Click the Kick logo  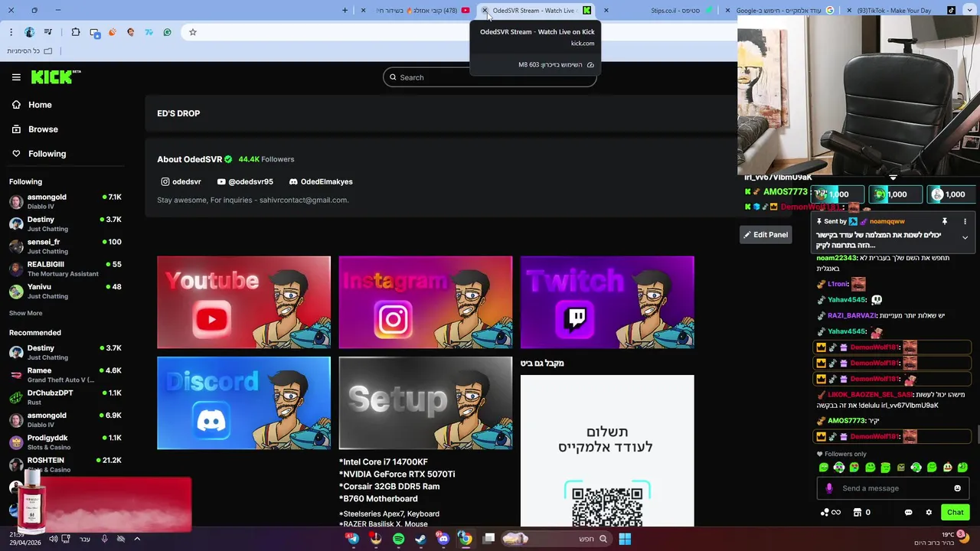click(x=55, y=77)
